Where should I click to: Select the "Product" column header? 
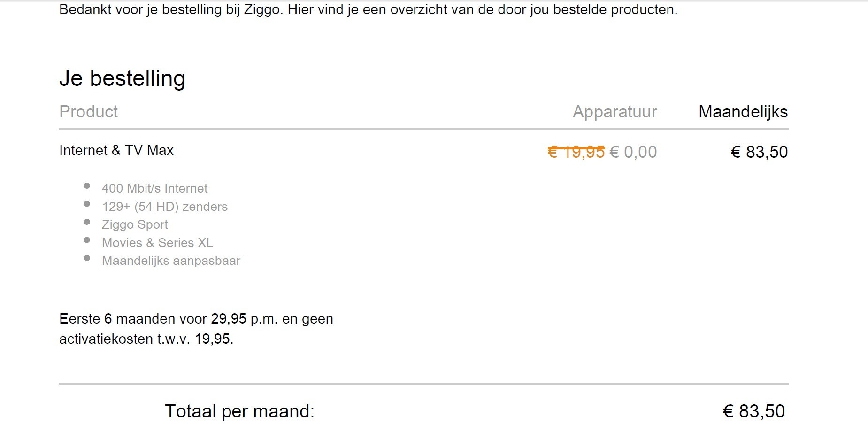pyautogui.click(x=88, y=112)
